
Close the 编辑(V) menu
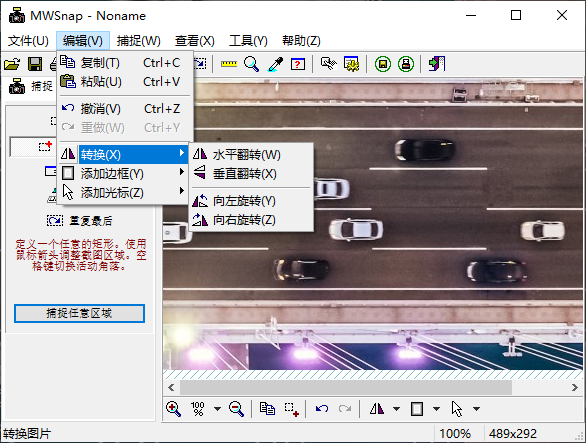tap(83, 40)
